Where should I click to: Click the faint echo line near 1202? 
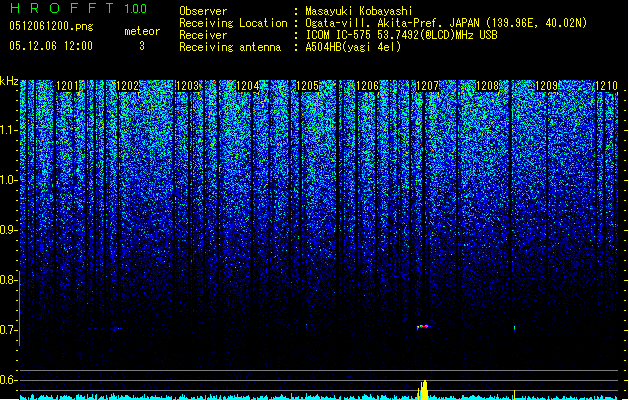[x=117, y=329]
